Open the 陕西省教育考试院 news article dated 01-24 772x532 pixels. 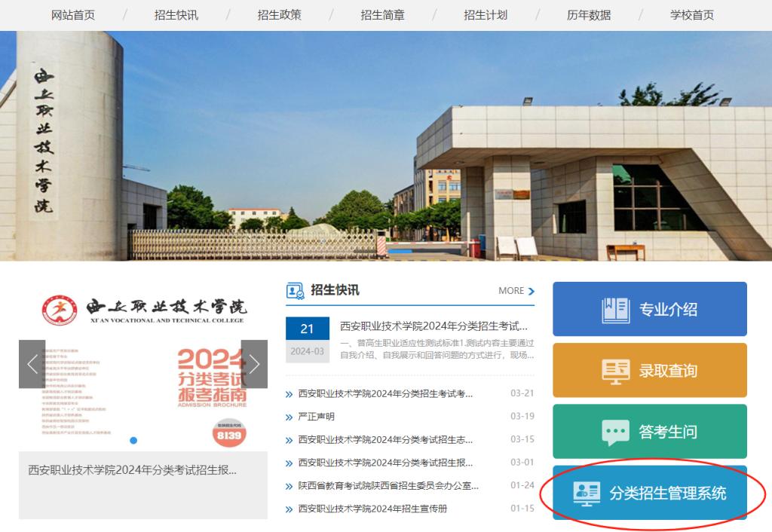click(388, 486)
